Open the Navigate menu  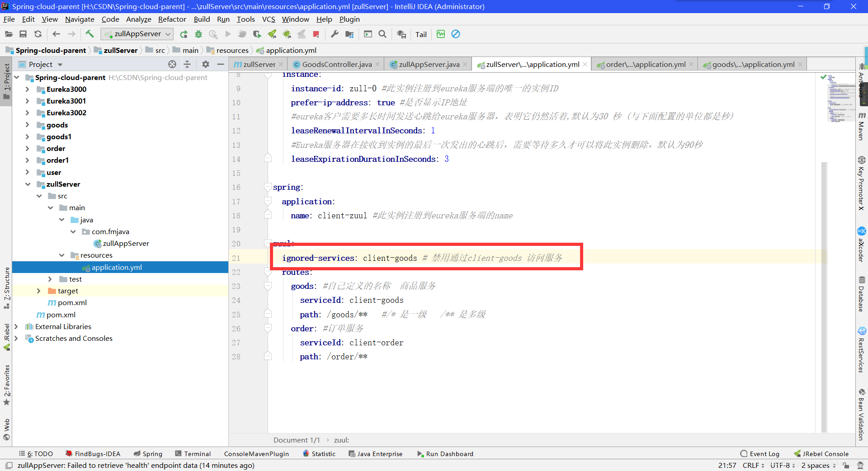click(80, 19)
